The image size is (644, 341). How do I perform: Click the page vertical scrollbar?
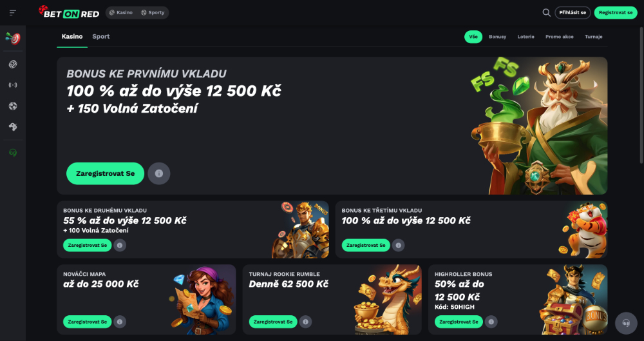point(642,95)
